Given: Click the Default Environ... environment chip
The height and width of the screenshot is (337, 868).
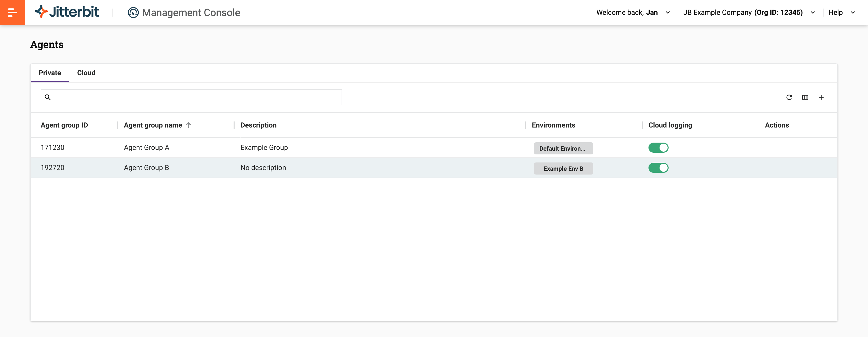Looking at the screenshot, I should click(563, 148).
